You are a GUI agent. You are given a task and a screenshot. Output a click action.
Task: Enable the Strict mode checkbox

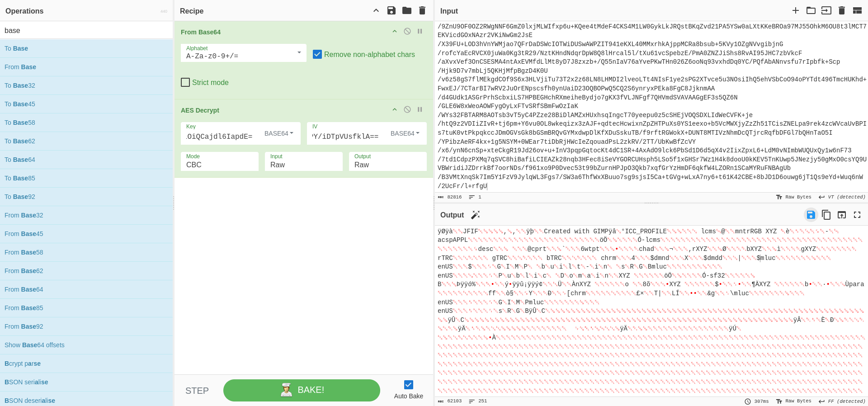185,82
